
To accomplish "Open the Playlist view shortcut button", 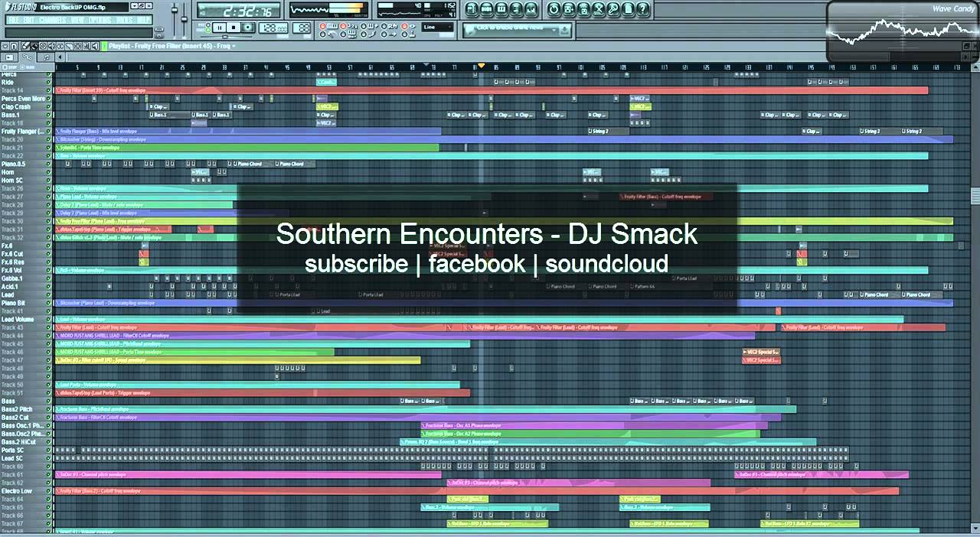I will coord(472,9).
